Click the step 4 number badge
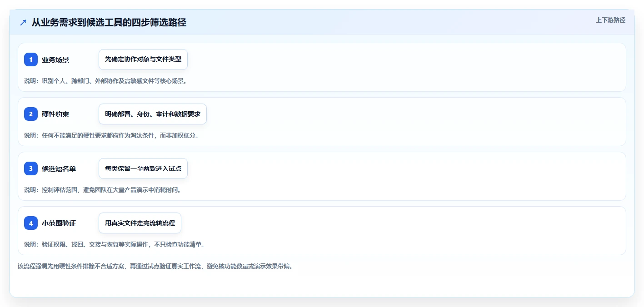 pyautogui.click(x=31, y=223)
